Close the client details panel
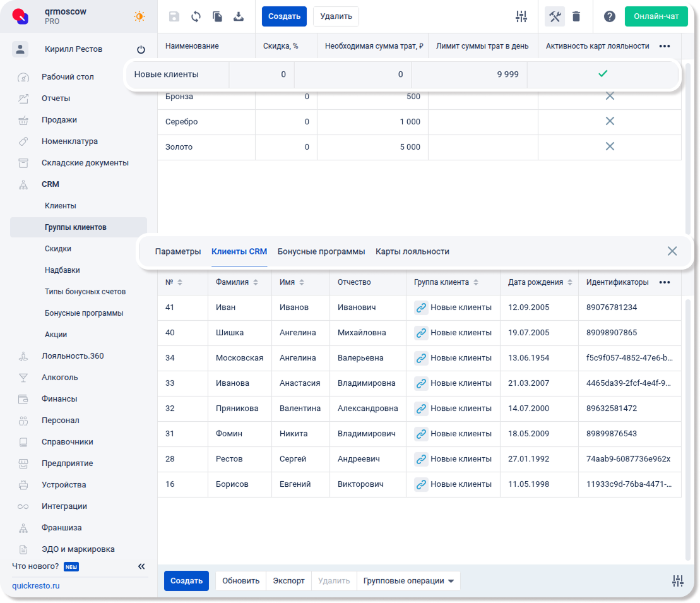 [x=672, y=251]
